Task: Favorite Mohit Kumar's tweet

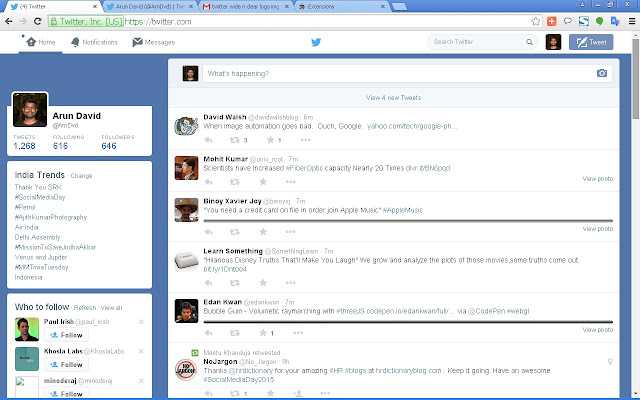Action: [x=263, y=182]
